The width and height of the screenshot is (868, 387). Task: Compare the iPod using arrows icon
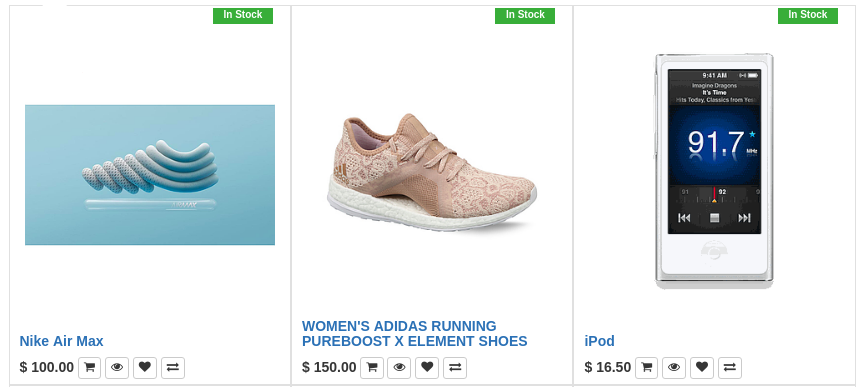pos(730,368)
